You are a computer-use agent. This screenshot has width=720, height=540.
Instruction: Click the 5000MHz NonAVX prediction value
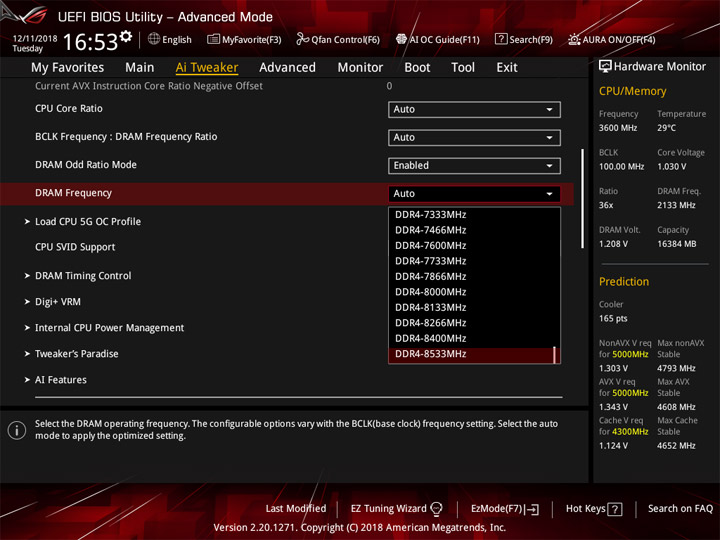coord(630,354)
